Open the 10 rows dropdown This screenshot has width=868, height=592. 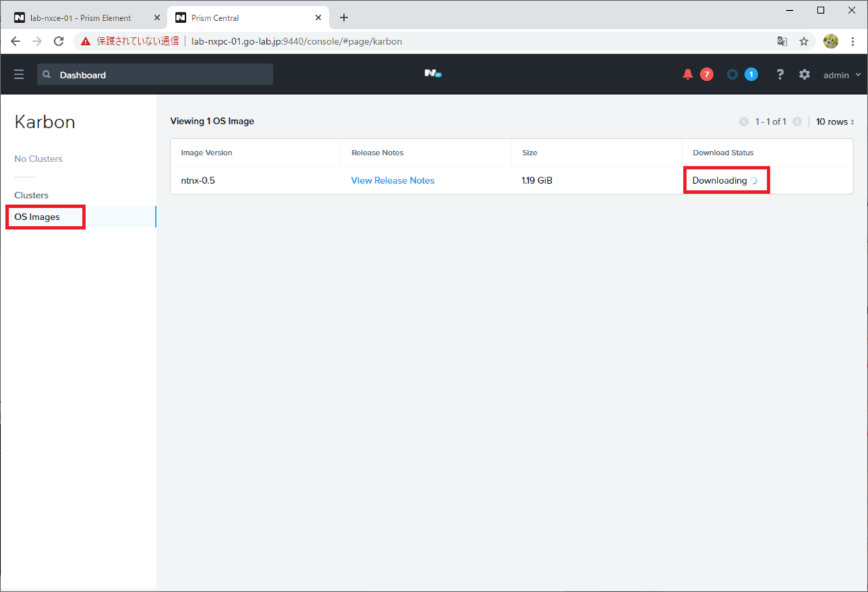[835, 122]
